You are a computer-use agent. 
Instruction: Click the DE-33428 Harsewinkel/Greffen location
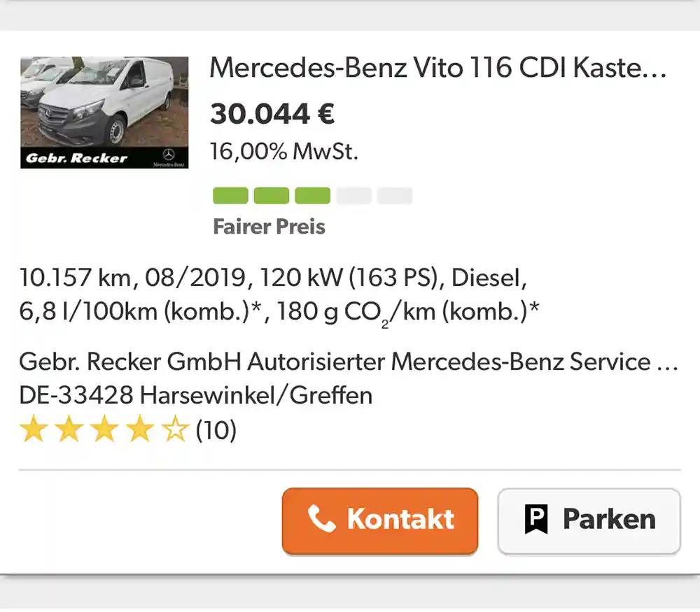point(195,395)
